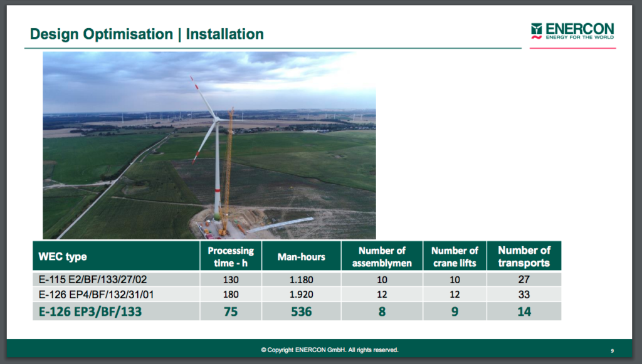Click man-hours value '536'
642x364 pixels.
302,311
